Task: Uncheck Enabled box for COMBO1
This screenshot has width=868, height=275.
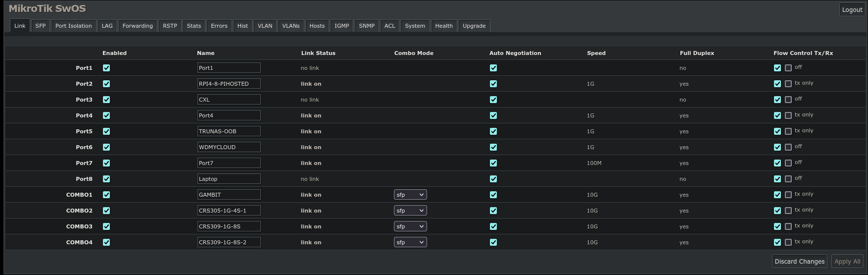Action: (106, 195)
